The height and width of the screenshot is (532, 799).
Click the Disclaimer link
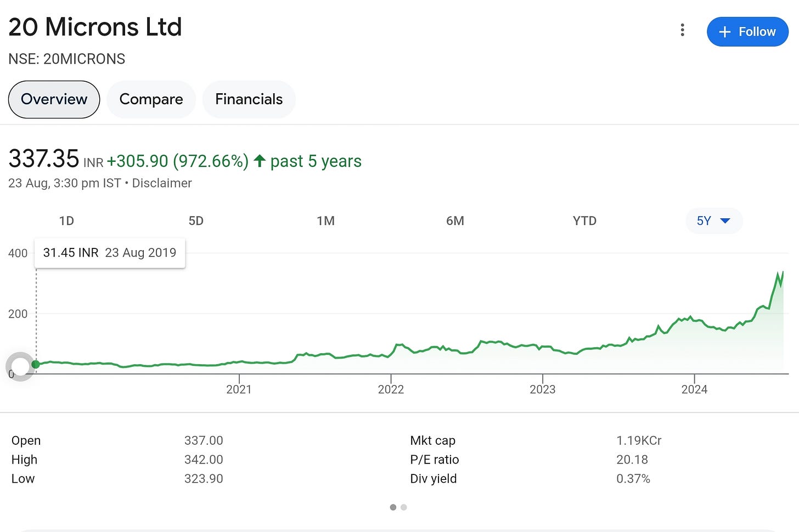[162, 183]
